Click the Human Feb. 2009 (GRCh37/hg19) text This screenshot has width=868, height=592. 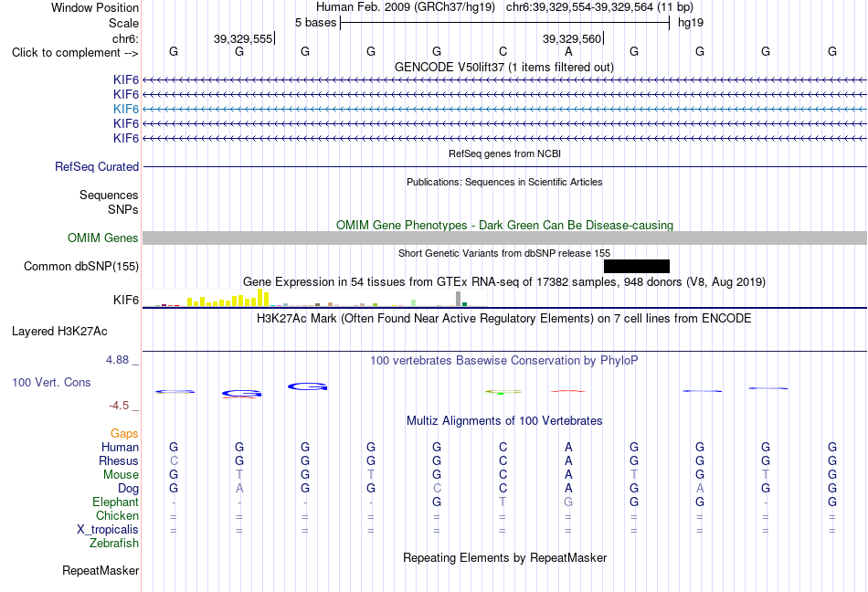click(405, 7)
